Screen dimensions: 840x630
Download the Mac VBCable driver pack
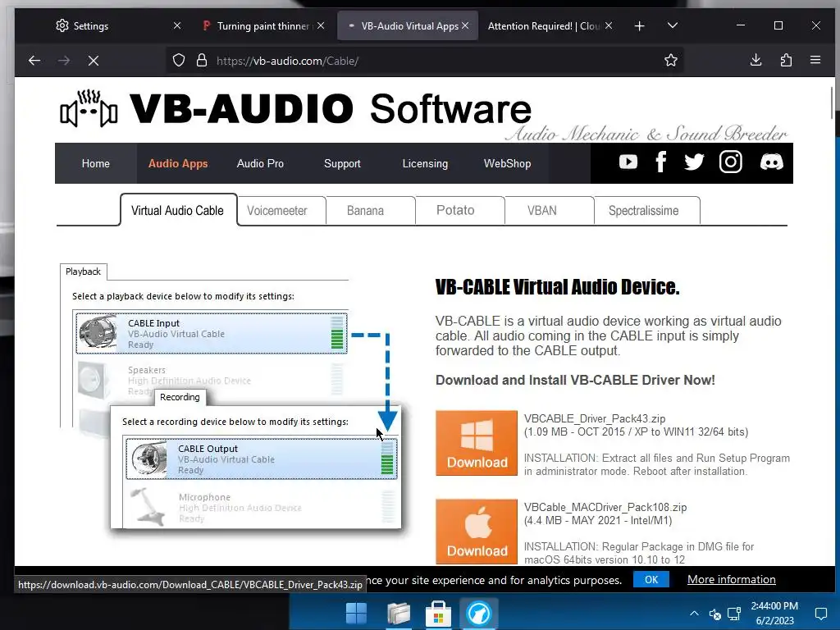coord(477,532)
